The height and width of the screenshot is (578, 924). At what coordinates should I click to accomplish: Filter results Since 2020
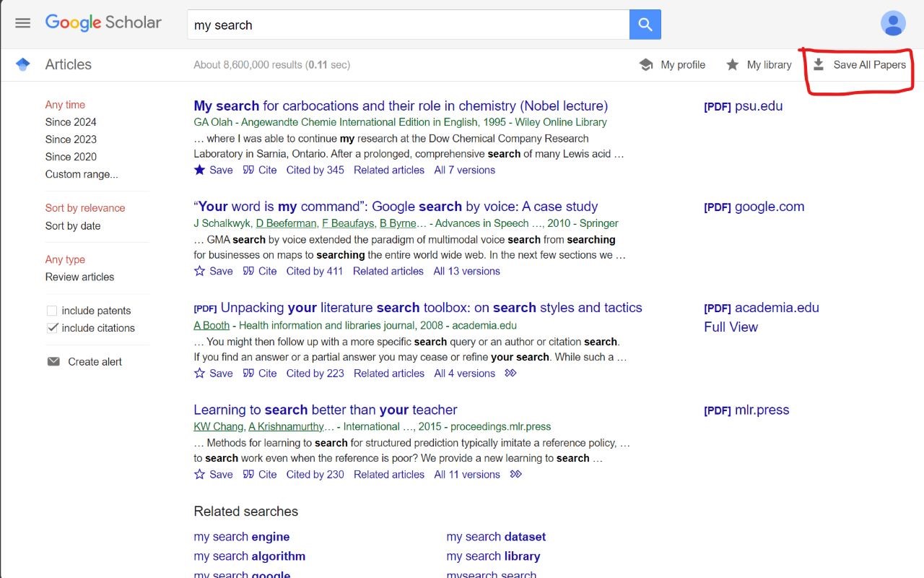tap(71, 157)
